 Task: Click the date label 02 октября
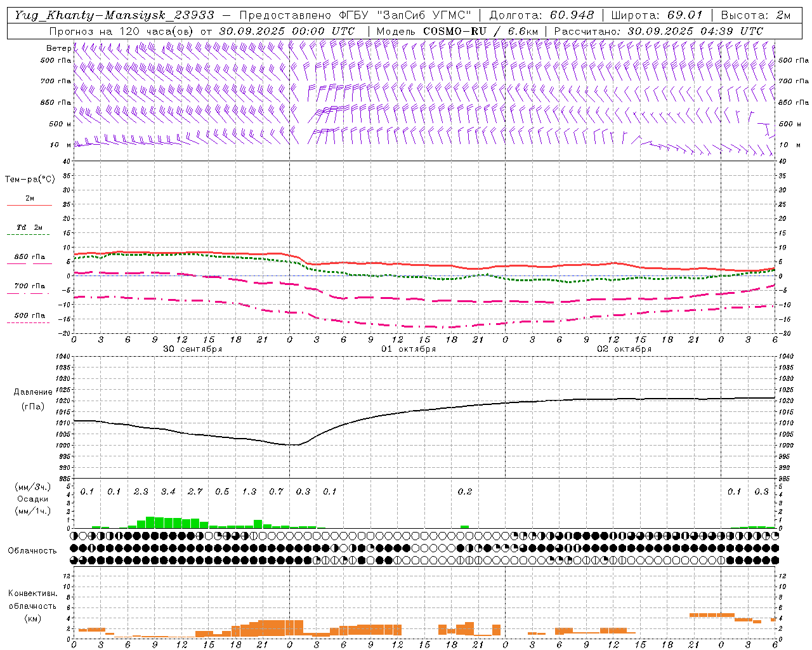[x=624, y=349]
